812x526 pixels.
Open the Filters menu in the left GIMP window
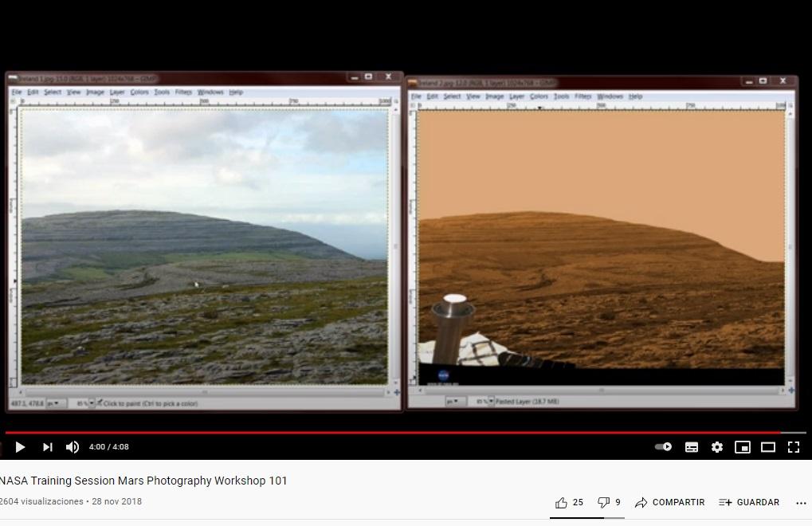point(183,92)
